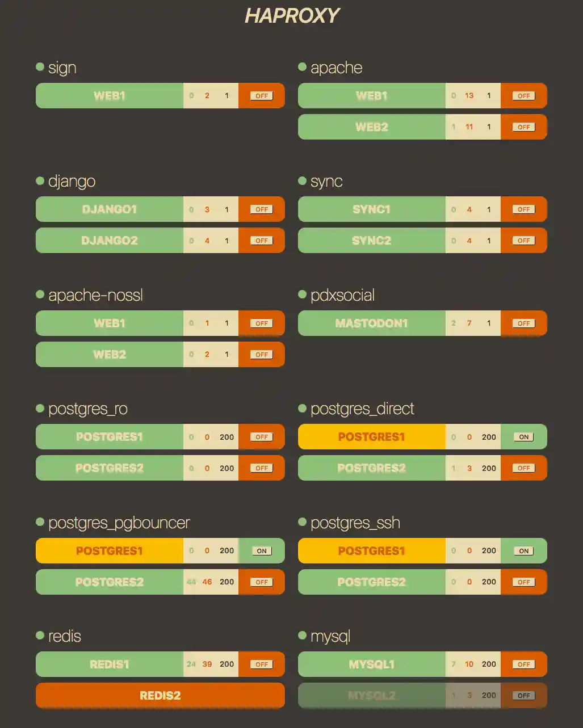Toggle the ON switch for postgres_direct POSTGRES1
The width and height of the screenshot is (583, 728).
tap(523, 437)
